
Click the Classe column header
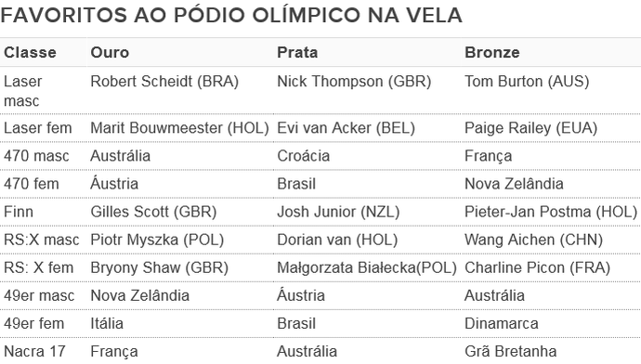pyautogui.click(x=30, y=52)
